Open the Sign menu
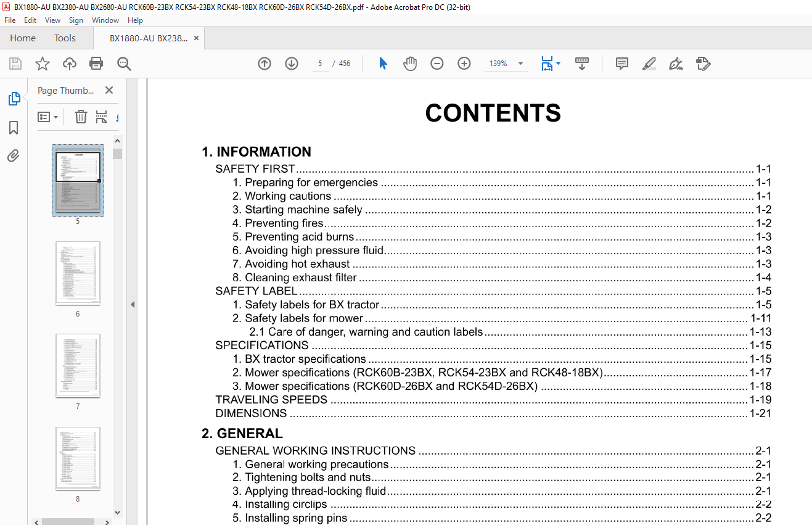The width and height of the screenshot is (812, 525). [x=76, y=20]
